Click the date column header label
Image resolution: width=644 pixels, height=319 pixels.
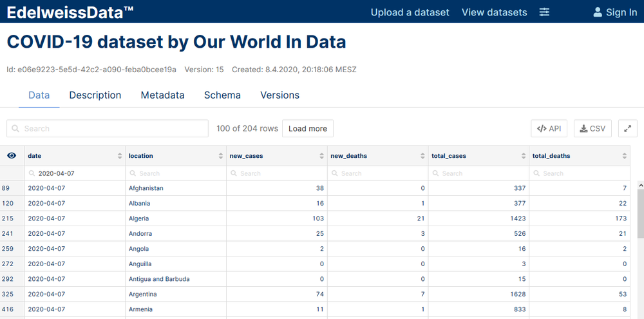(35, 156)
